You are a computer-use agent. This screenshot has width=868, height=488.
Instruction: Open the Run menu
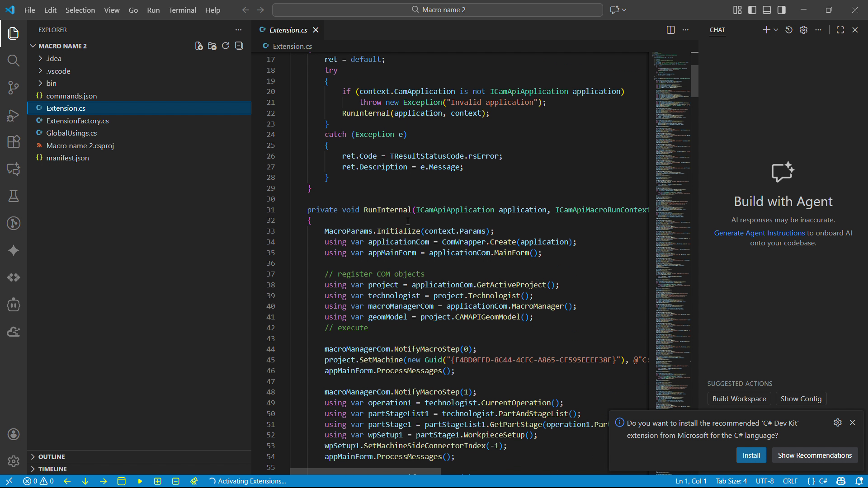coord(153,10)
